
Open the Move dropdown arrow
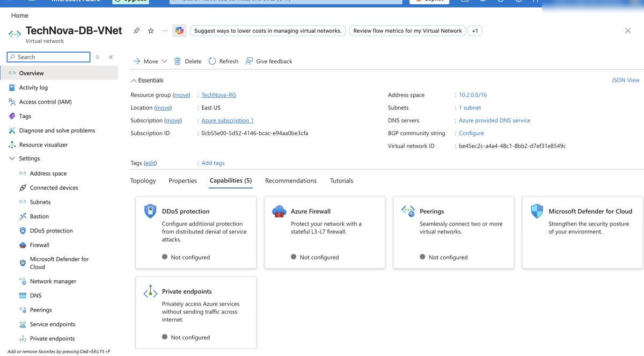164,61
